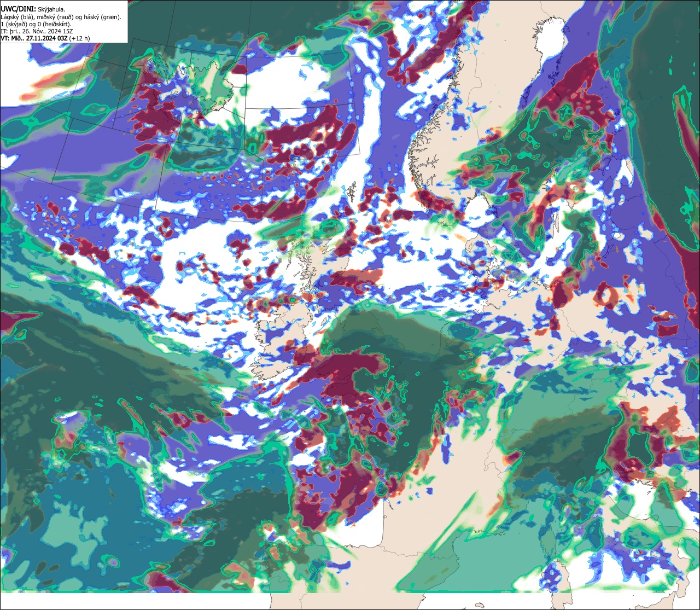Click the '1 (skýjað)' legend entry

(x=13, y=25)
